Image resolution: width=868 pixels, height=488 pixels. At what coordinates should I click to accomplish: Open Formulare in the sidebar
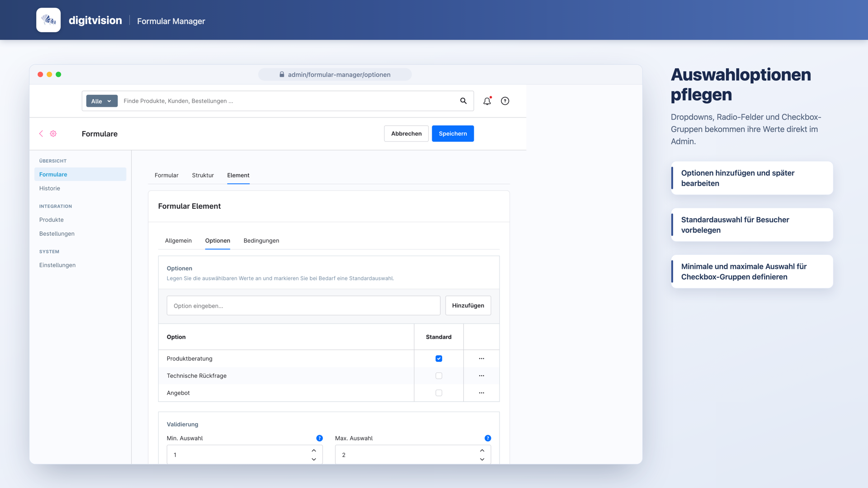pyautogui.click(x=80, y=174)
